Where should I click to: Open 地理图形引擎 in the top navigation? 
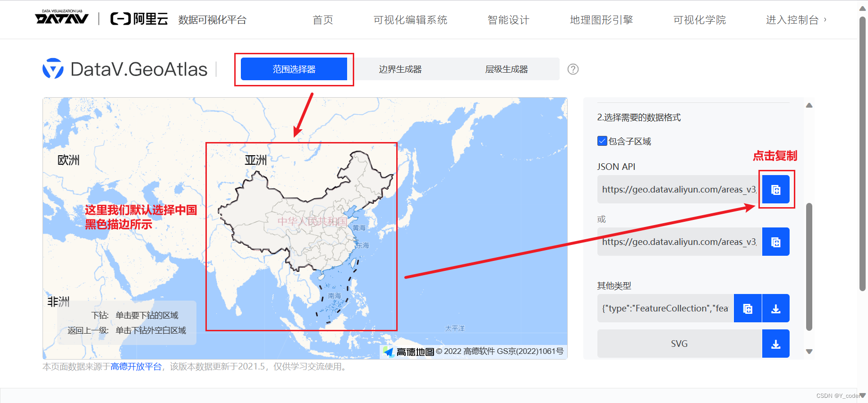click(601, 20)
